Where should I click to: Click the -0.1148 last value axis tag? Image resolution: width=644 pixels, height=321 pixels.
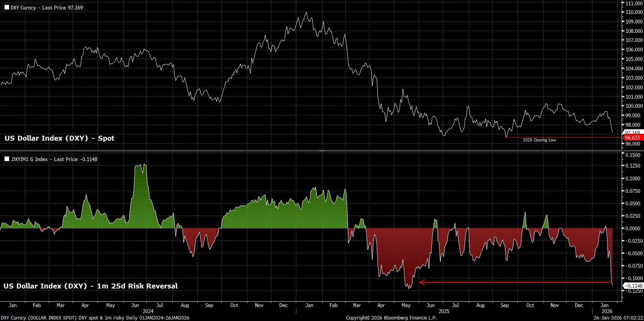(633, 286)
